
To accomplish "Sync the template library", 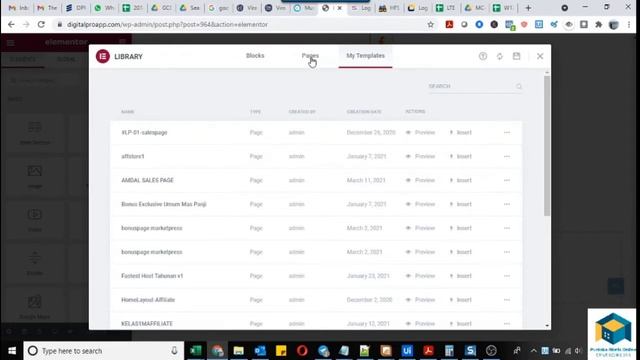I will 500,56.
